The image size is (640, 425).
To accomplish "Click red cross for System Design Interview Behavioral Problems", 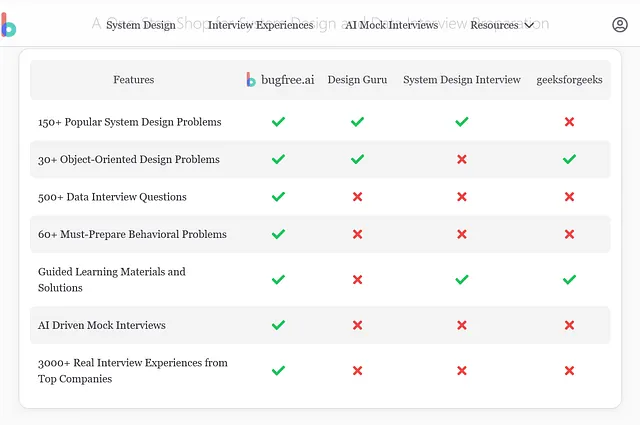I will click(x=462, y=234).
